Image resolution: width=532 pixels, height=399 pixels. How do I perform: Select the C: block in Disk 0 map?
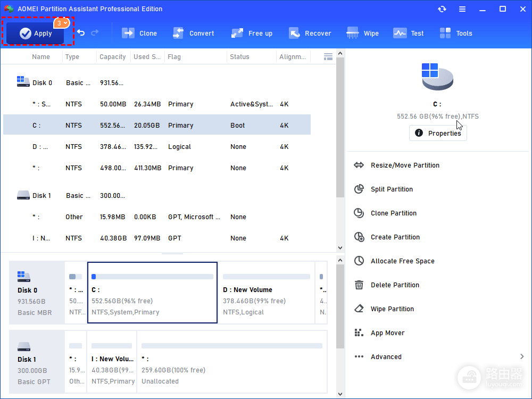[x=152, y=293]
